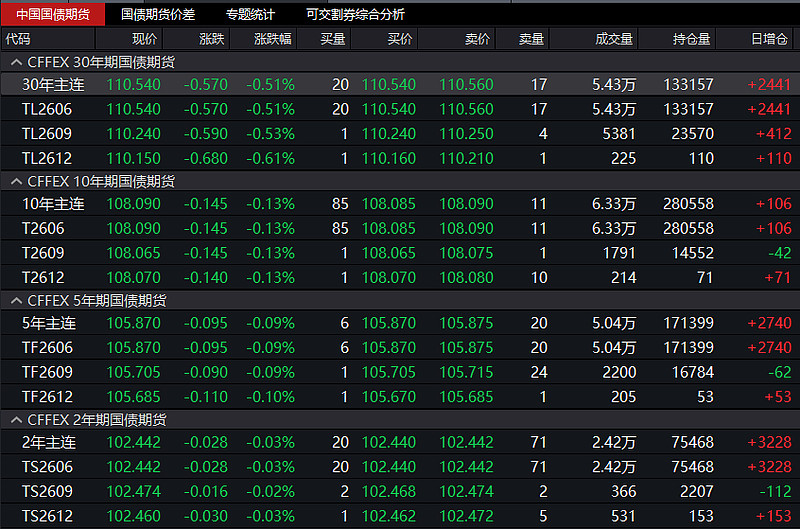Click TF2612 percent change -0.10%
Screen dimensions: 800x529
click(x=270, y=396)
